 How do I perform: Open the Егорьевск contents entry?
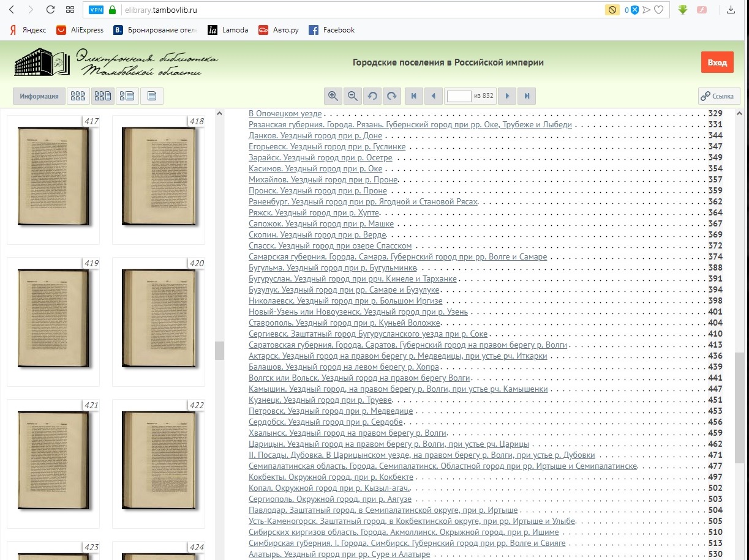(x=326, y=147)
